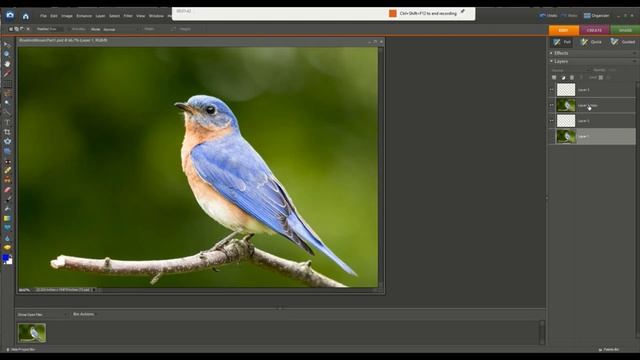
Task: Click the blue foreground color swatch
Action: 5,258
